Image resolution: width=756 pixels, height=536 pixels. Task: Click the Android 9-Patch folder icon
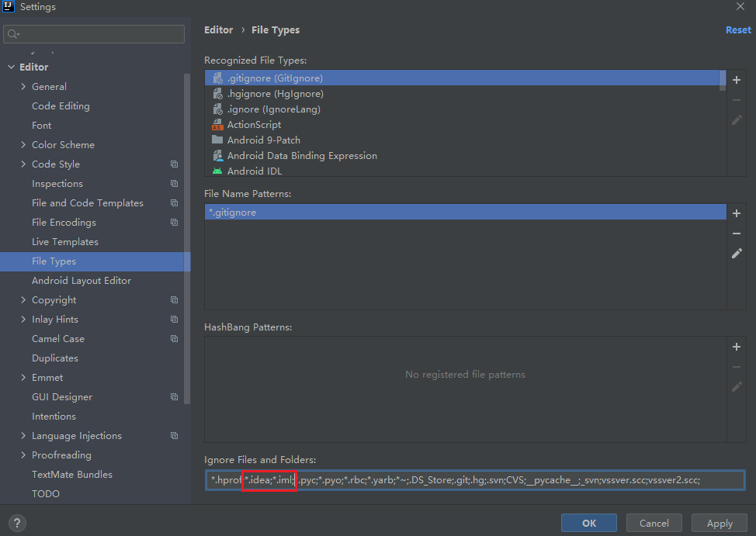click(217, 140)
